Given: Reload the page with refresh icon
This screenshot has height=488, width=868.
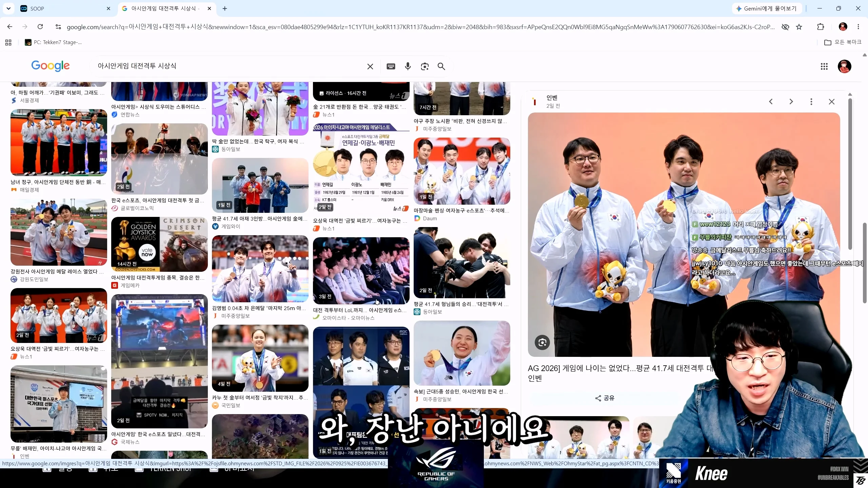Looking at the screenshot, I should tap(40, 27).
